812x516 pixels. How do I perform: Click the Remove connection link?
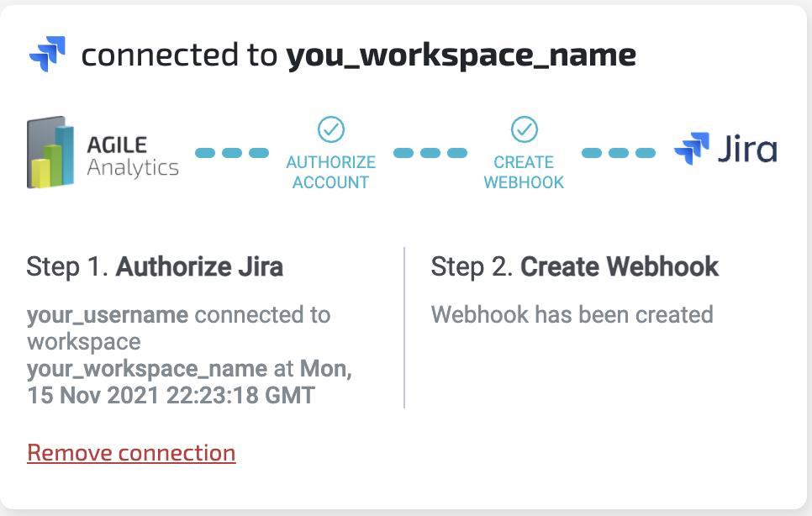[131, 453]
